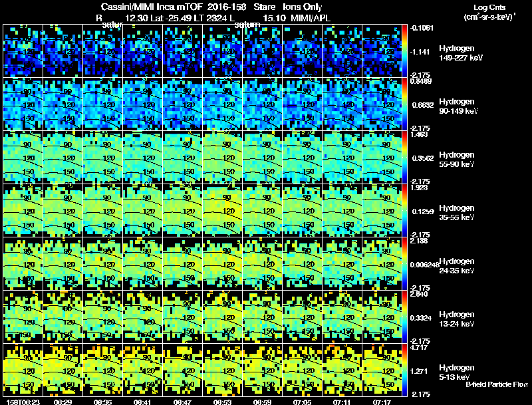Select the 90-149 keV panel at 07:05

pos(302,104)
